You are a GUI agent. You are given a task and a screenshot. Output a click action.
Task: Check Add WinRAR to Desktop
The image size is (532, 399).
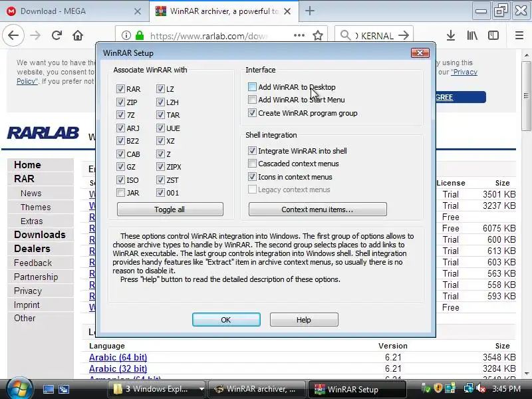[x=252, y=87]
